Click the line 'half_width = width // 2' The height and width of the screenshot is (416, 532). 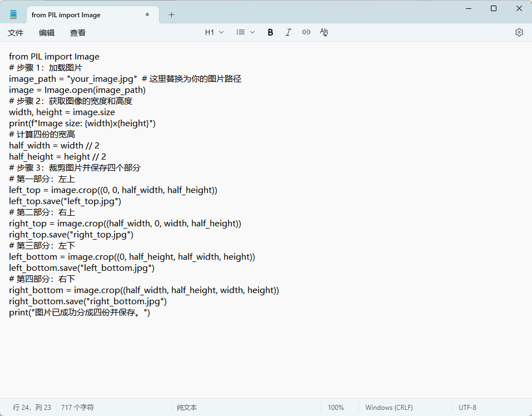click(x=54, y=146)
